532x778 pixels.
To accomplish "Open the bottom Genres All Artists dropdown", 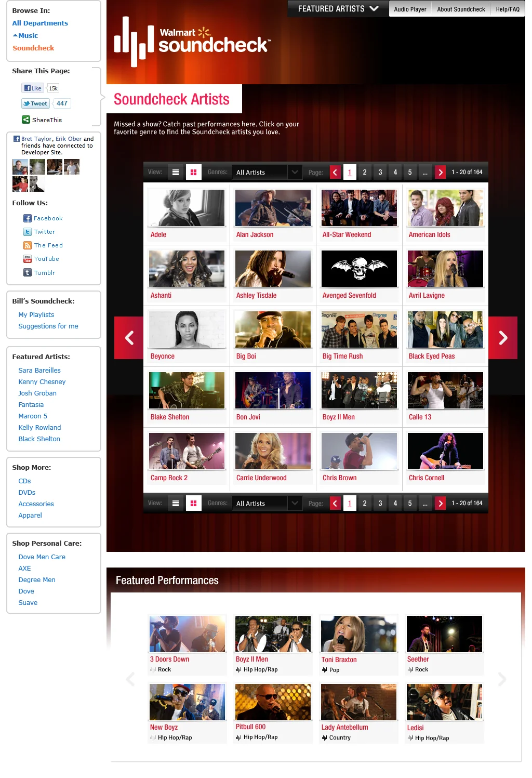I will pyautogui.click(x=267, y=503).
